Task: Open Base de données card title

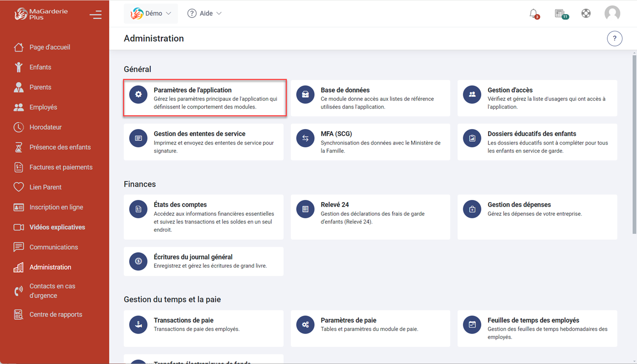Action: coord(345,90)
